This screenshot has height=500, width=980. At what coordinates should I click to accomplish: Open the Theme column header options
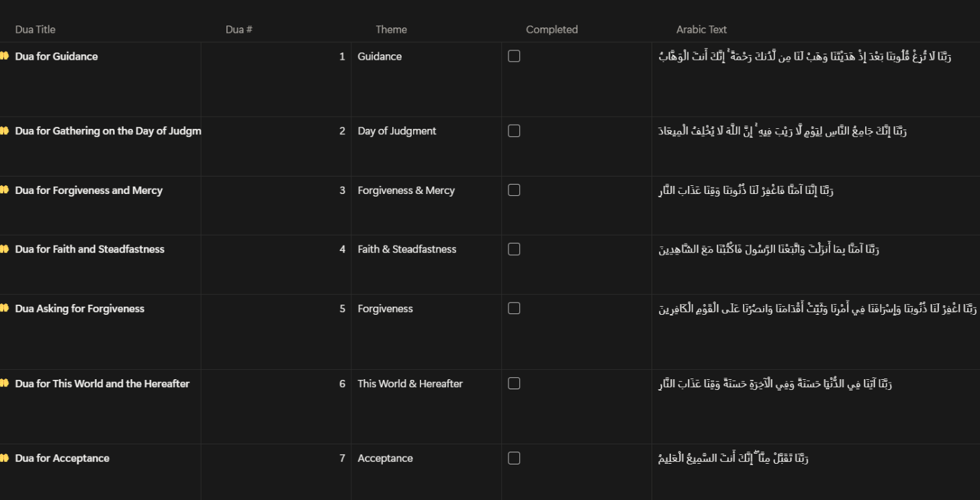(391, 30)
